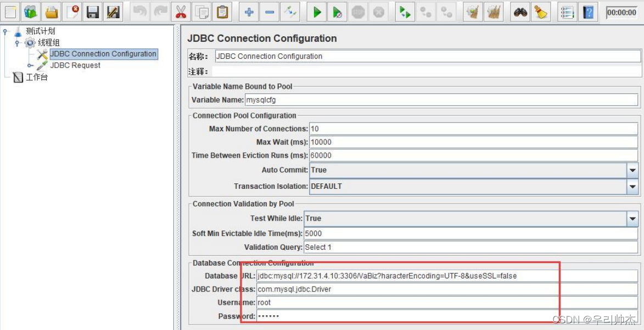This screenshot has height=330, width=644.
Task: Click the Database URL field
Action: (447, 276)
